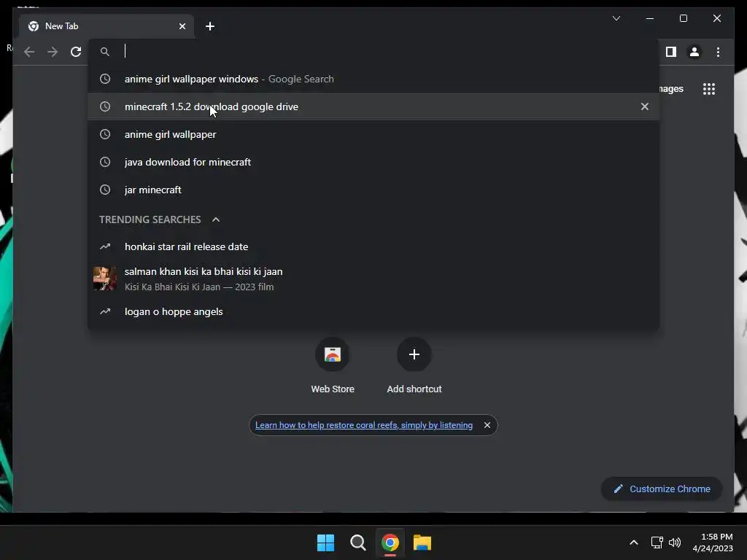747x560 pixels.
Task: Click the Chrome back arrow
Action: [29, 52]
